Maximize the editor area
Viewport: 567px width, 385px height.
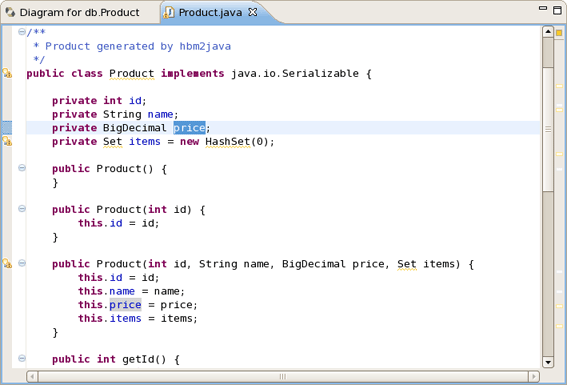tap(558, 10)
